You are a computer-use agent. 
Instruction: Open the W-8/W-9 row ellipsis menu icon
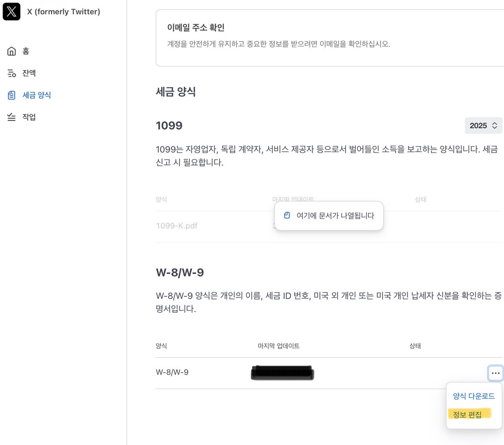tap(495, 373)
